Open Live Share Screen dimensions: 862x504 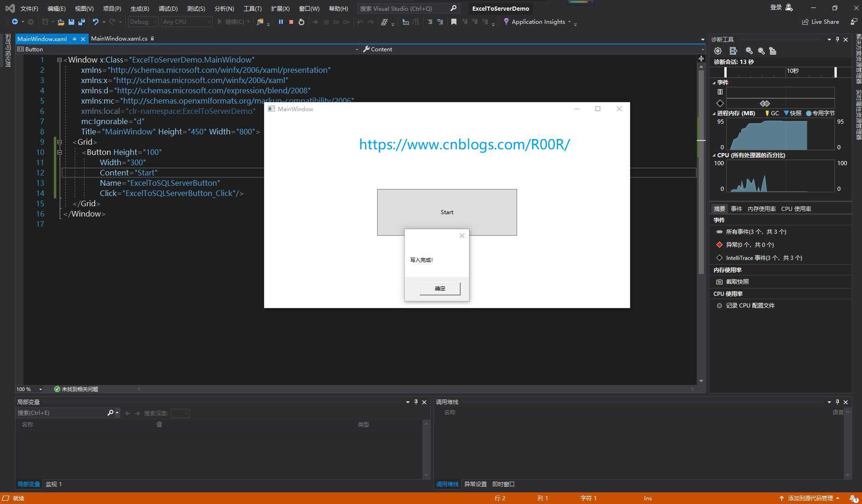tap(820, 22)
